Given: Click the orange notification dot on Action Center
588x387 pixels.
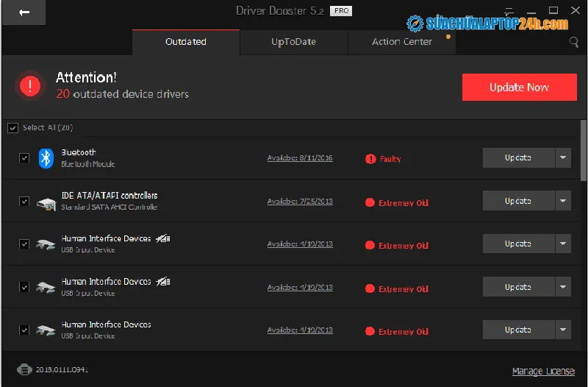Looking at the screenshot, I should (x=448, y=37).
